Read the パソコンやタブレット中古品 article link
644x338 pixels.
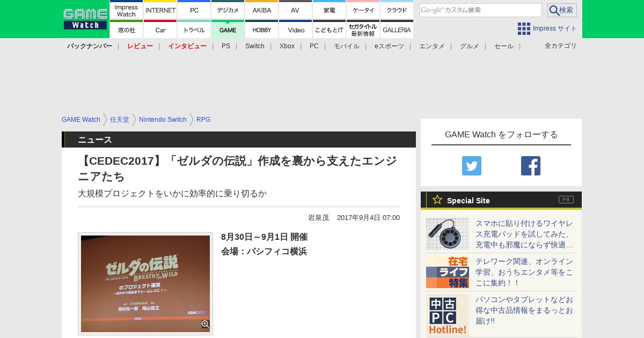tap(524, 310)
